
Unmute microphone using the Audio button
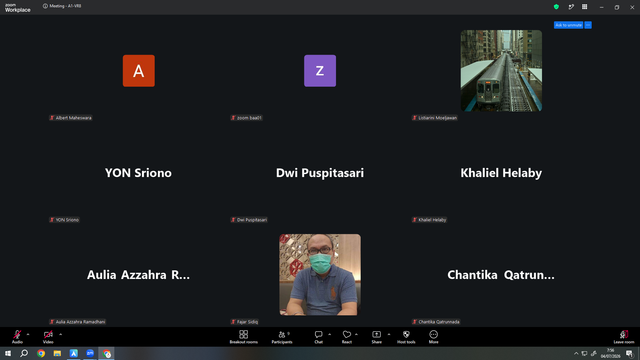(17, 337)
